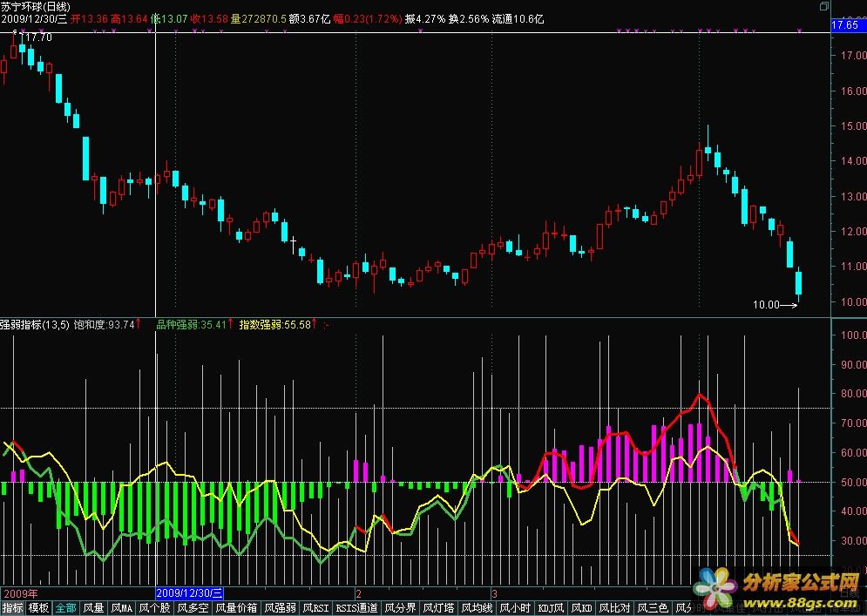Screen dimensions: 867x616
Task: Click the restore window icon at top right
Action: (x=824, y=6)
